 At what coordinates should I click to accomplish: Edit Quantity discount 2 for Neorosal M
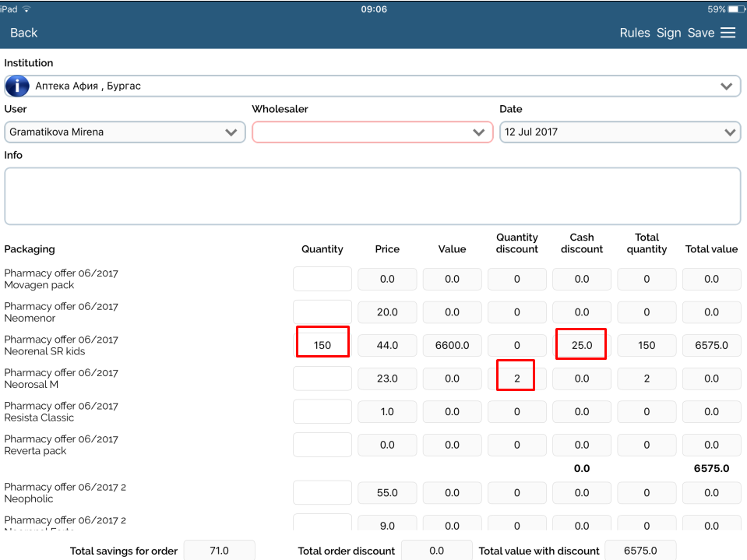(516, 379)
